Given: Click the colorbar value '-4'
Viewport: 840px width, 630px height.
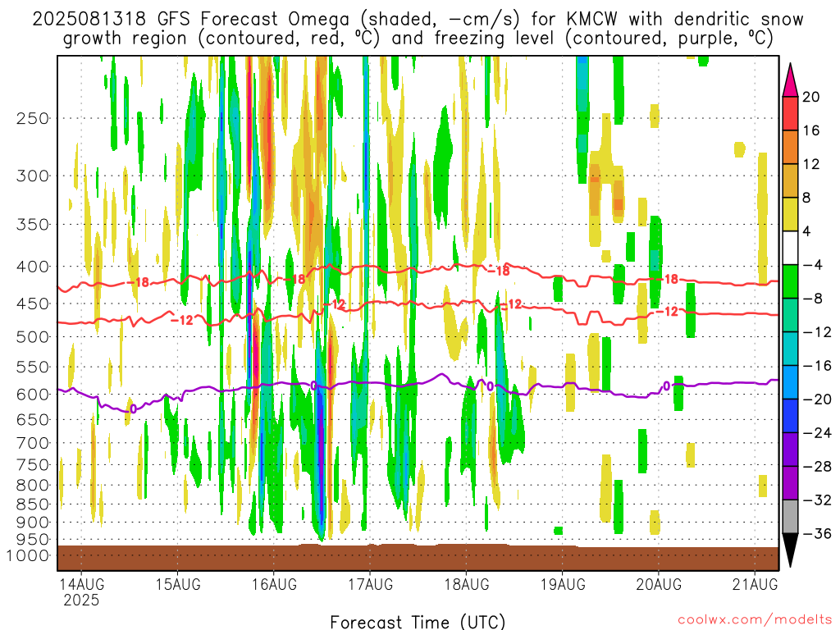Looking at the screenshot, I should tap(812, 265).
